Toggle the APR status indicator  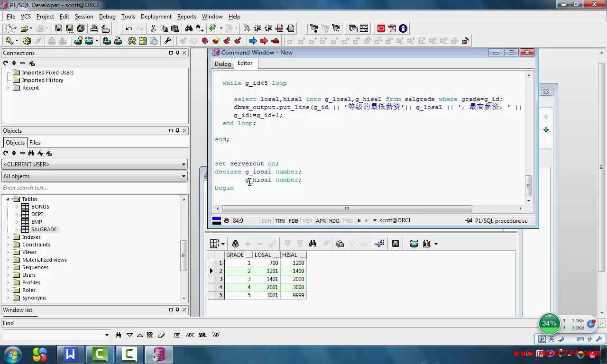coord(321,221)
